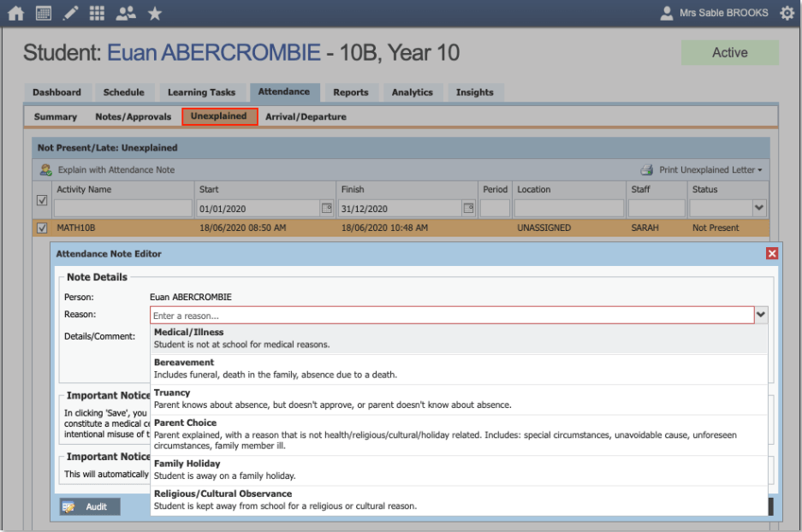Uncheck the MATH10B row checkbox
The height and width of the screenshot is (532, 802).
(x=42, y=228)
